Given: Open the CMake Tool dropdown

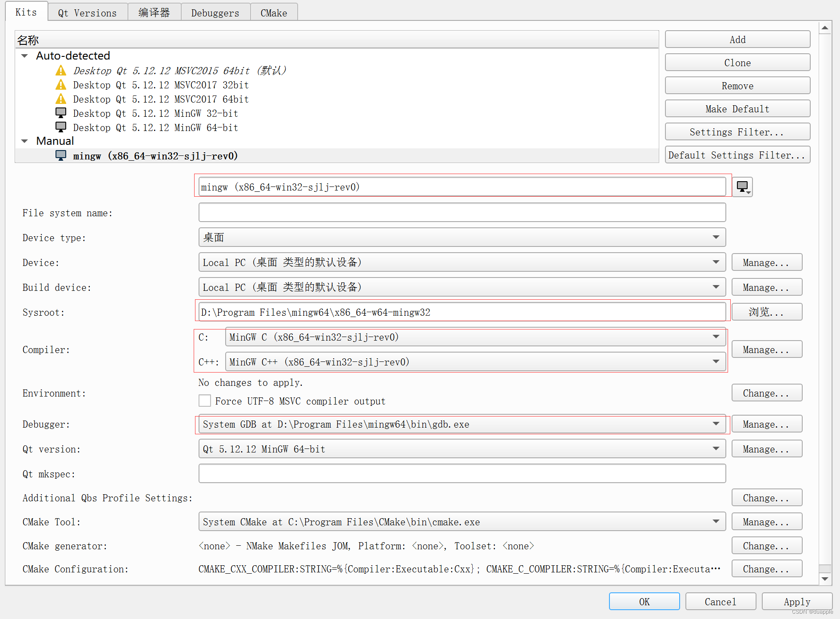Looking at the screenshot, I should tap(462, 522).
